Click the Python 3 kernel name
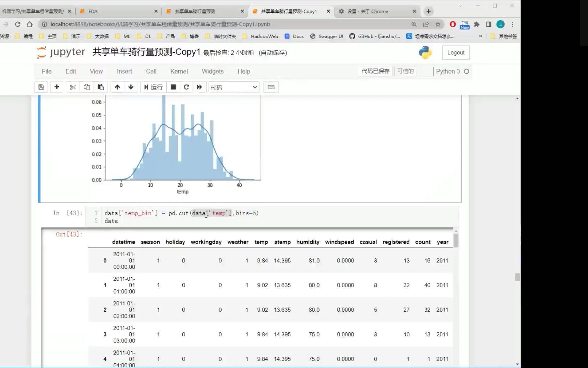This screenshot has height=368, width=588. coord(448,71)
